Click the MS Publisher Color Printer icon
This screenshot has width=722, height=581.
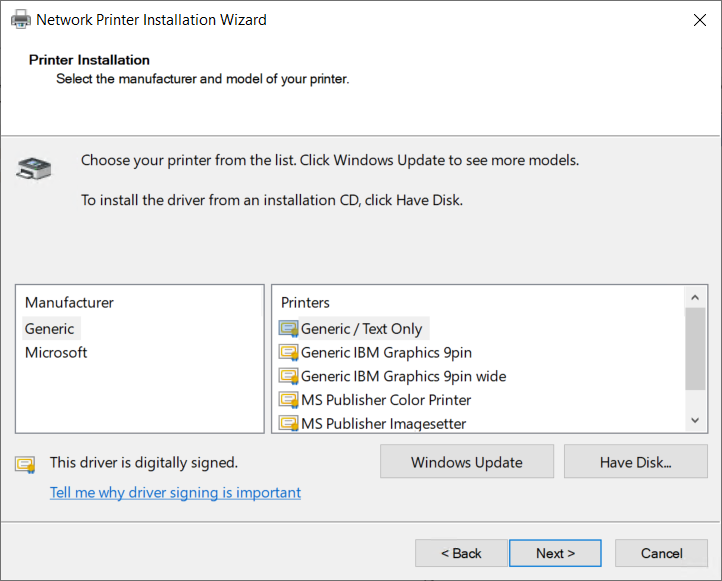pyautogui.click(x=289, y=400)
